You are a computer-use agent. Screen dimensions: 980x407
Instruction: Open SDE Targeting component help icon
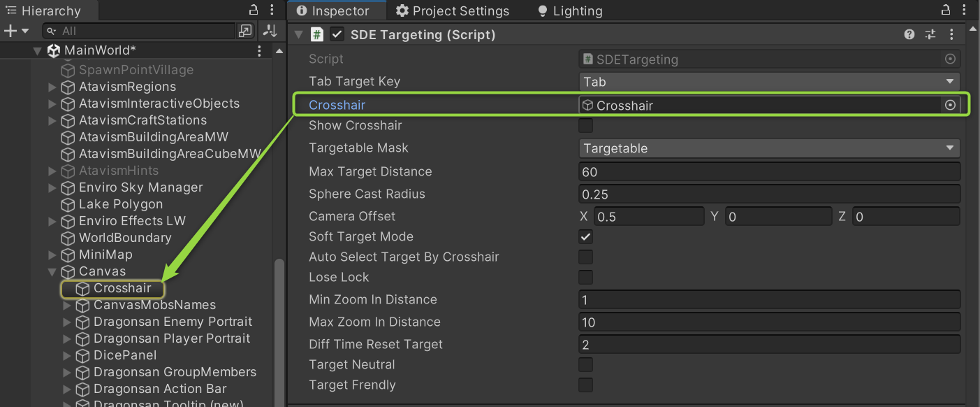[909, 34]
